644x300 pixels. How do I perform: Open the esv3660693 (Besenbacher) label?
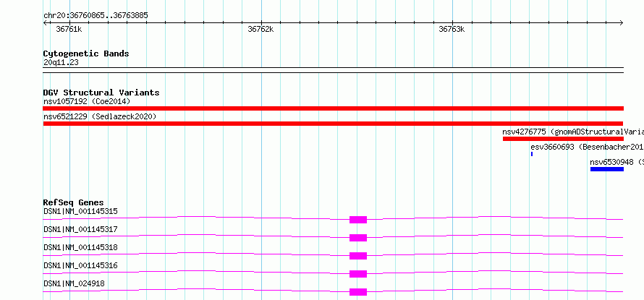(x=588, y=147)
